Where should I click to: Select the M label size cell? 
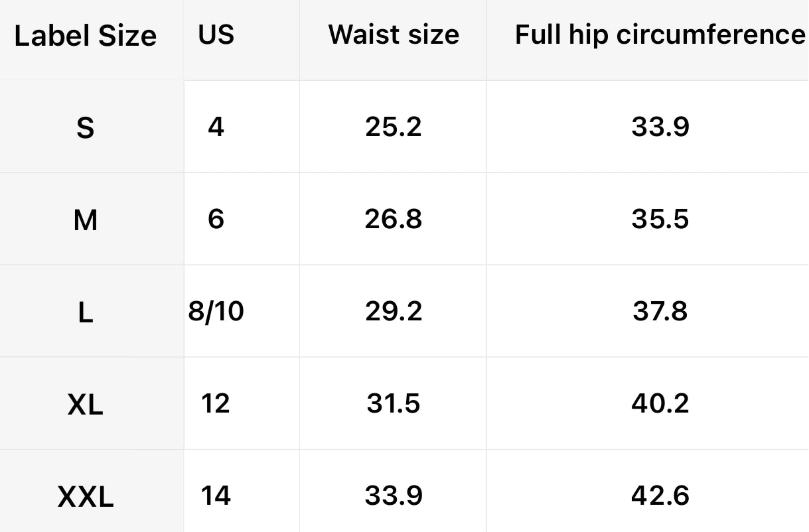[86, 220]
